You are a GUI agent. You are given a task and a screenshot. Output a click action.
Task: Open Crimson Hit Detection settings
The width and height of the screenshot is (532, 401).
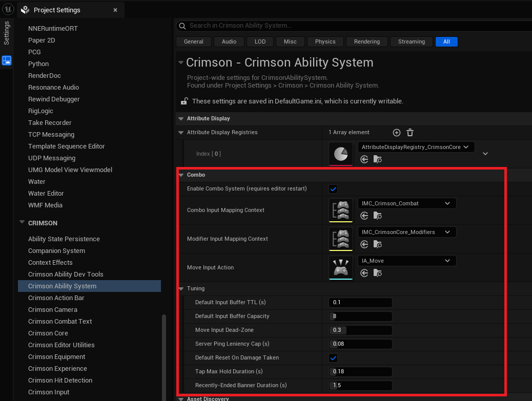(60, 381)
